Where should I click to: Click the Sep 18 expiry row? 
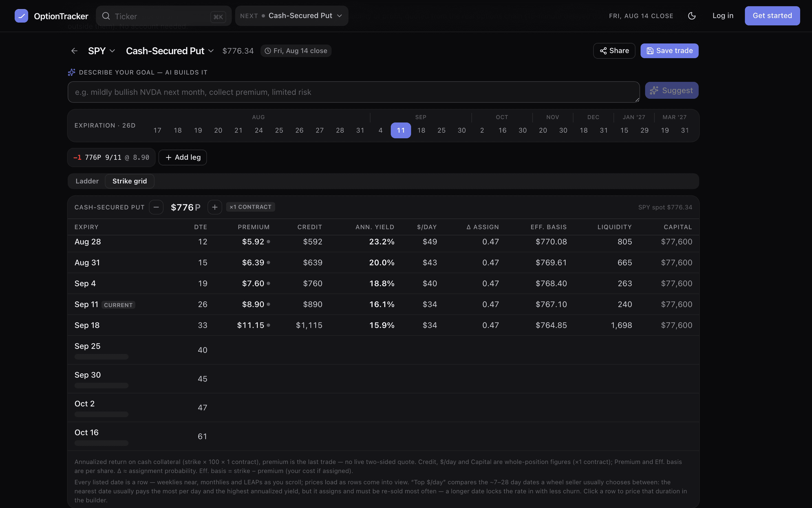coord(383,325)
